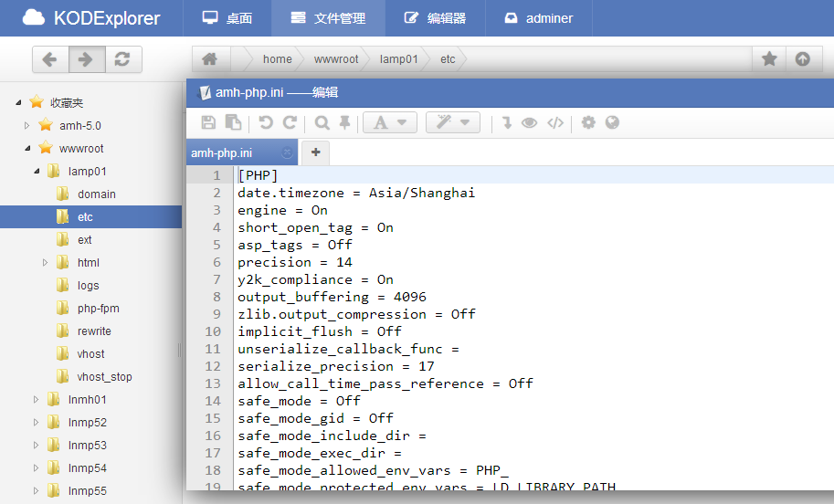Open the font size dropdown
The image size is (834, 504).
390,122
